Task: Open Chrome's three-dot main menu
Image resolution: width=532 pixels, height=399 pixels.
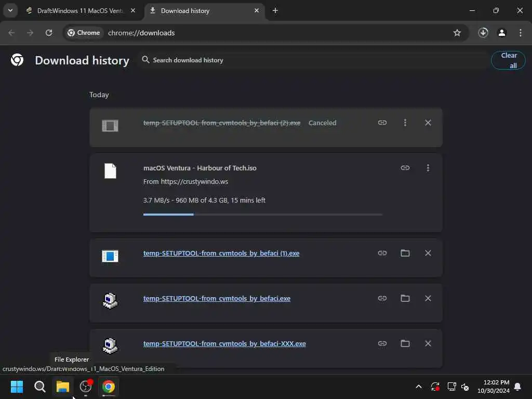Action: (x=521, y=33)
